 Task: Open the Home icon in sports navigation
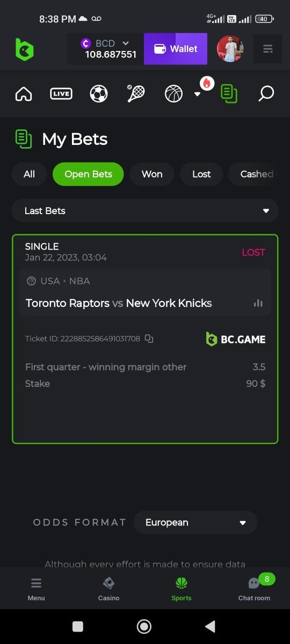pos(24,94)
